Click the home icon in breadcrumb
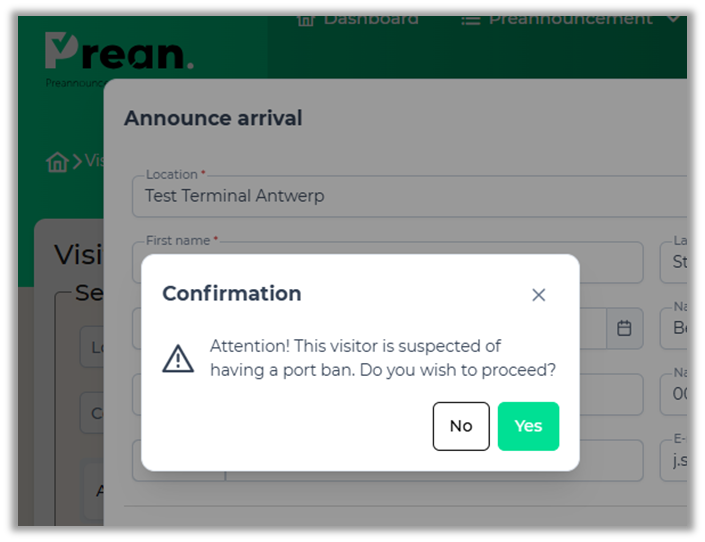 [x=57, y=161]
